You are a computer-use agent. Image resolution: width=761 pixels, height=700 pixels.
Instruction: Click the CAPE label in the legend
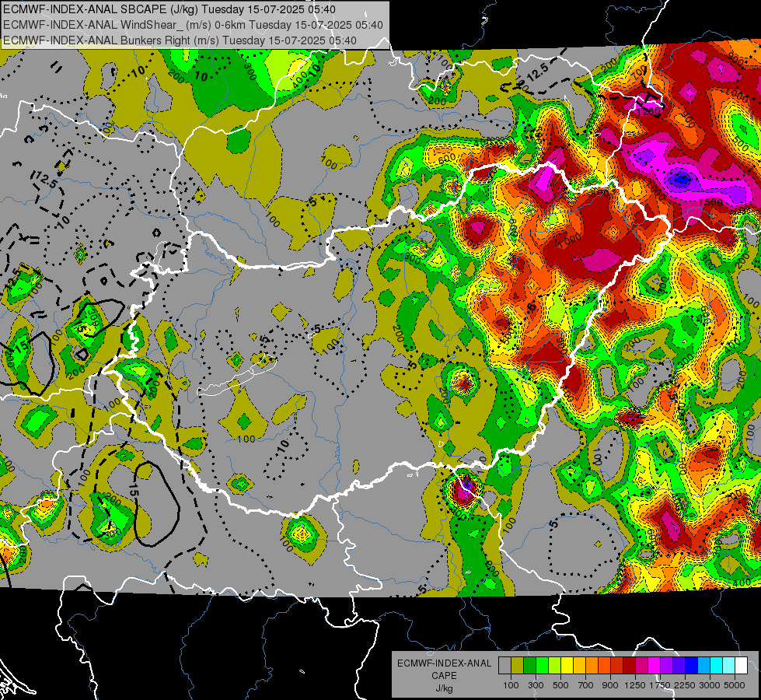point(444,676)
